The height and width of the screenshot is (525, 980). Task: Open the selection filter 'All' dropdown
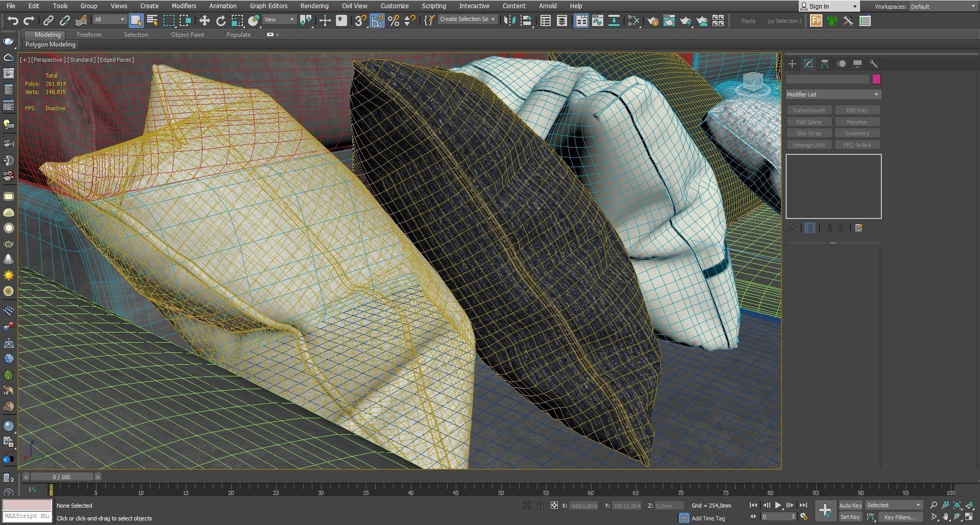(109, 19)
